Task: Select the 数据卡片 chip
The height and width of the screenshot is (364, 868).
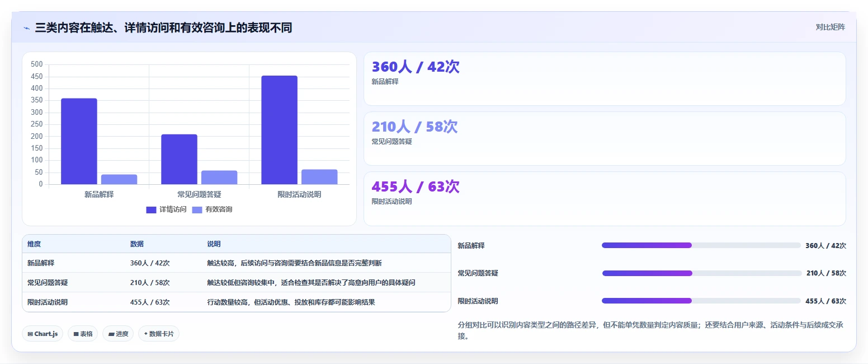Action: [x=159, y=334]
